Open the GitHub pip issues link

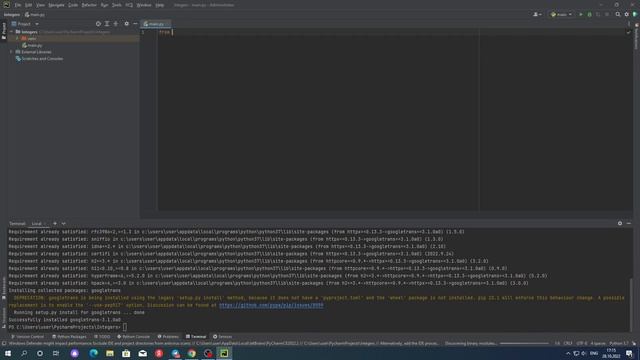pos(271,305)
